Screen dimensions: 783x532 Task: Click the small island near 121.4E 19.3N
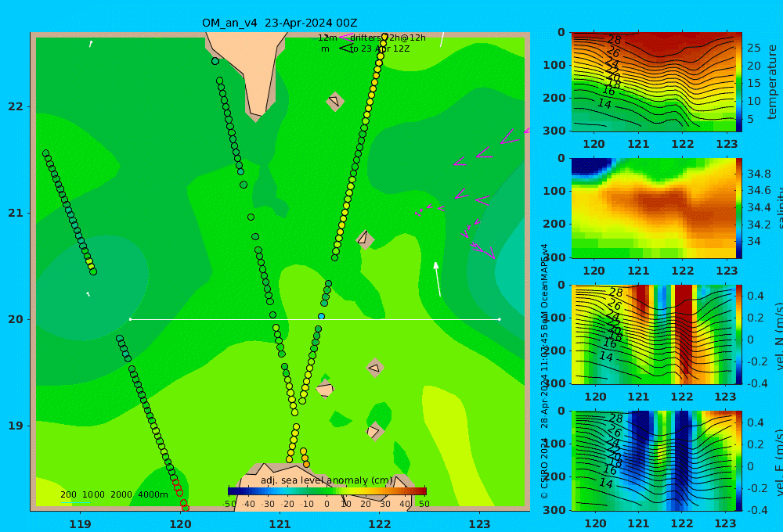(x=325, y=389)
